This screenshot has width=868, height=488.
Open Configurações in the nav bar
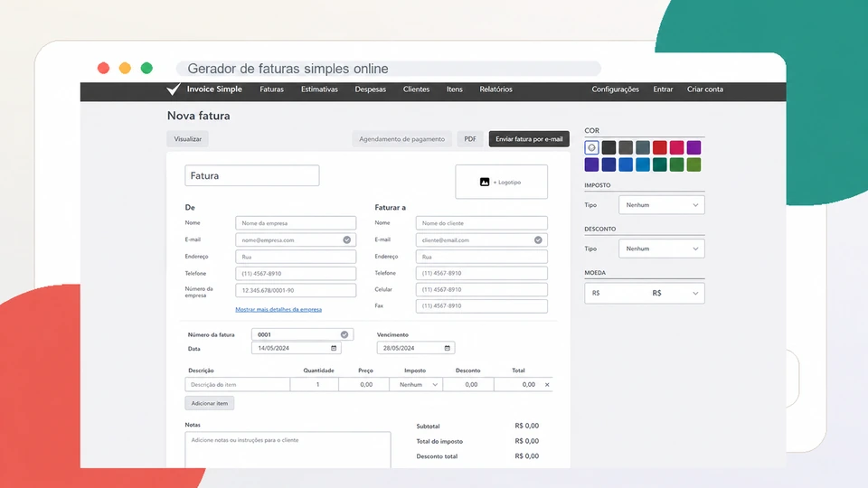pos(615,89)
